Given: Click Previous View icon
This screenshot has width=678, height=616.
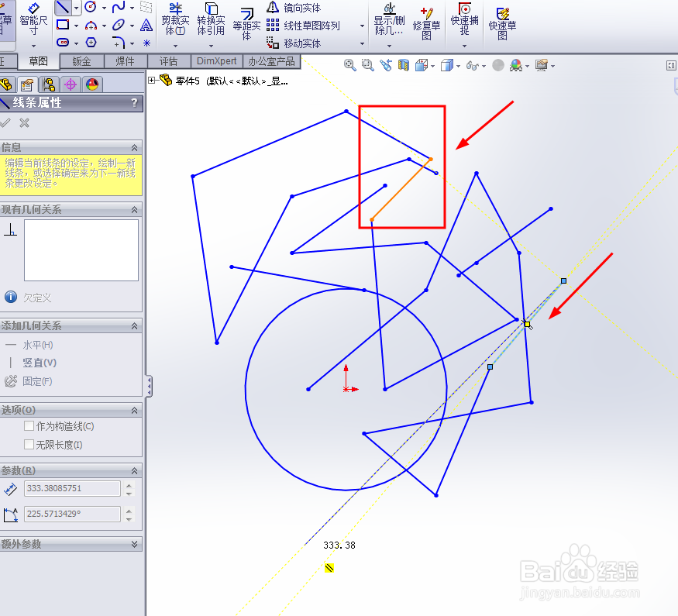Looking at the screenshot, I should (x=386, y=65).
